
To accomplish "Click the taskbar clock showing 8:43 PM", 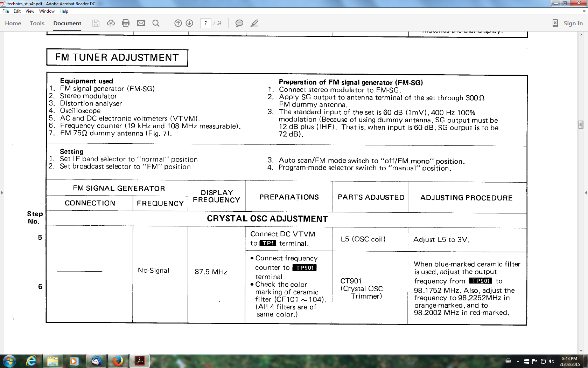I will pos(569,361).
